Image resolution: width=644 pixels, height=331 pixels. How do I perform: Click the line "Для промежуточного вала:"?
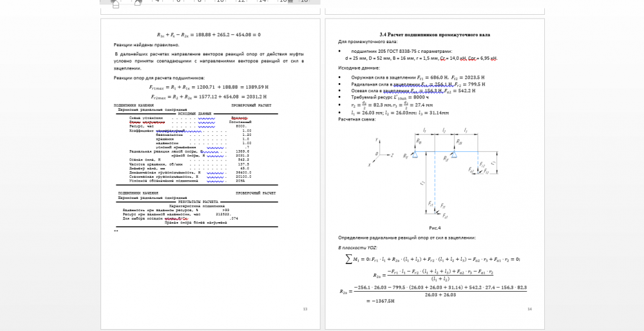[368, 41]
